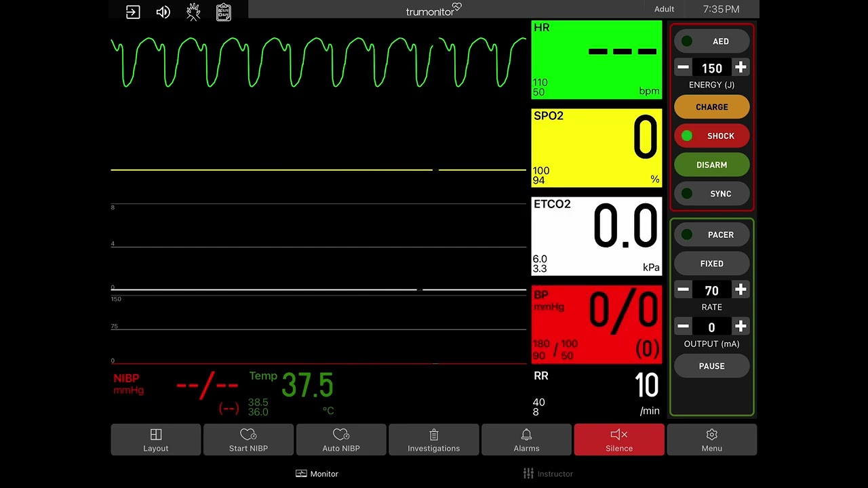Tap the RR value 10

click(647, 386)
